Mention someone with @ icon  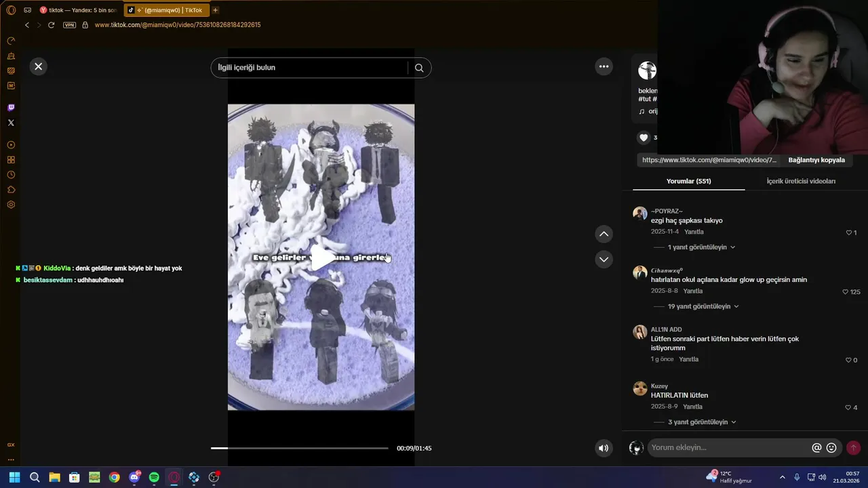(x=816, y=448)
